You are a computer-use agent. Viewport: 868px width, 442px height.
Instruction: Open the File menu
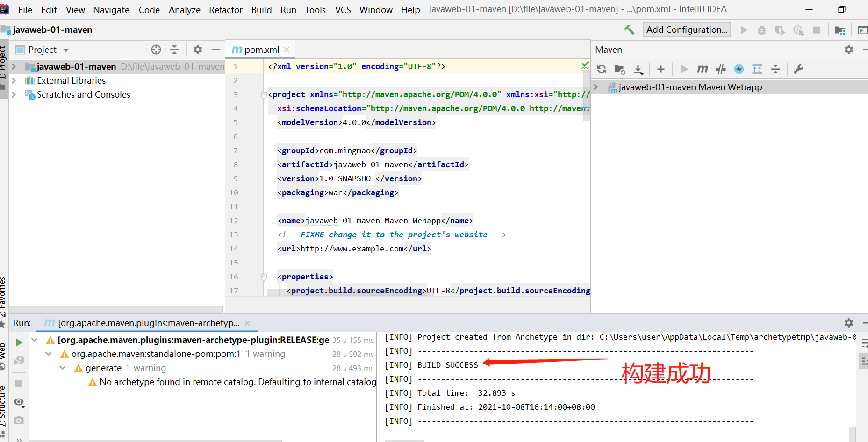(25, 10)
